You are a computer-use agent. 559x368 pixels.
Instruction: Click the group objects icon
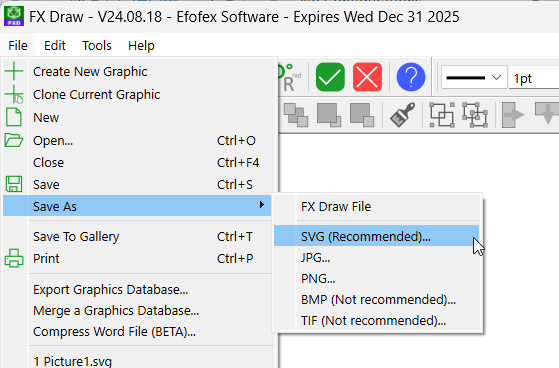[x=442, y=115]
